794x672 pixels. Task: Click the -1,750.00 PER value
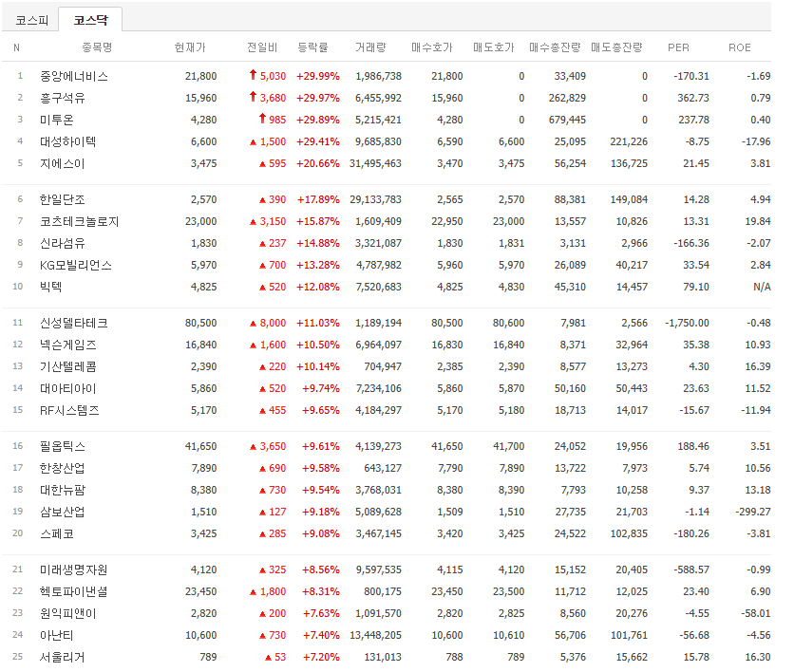pyautogui.click(x=688, y=324)
